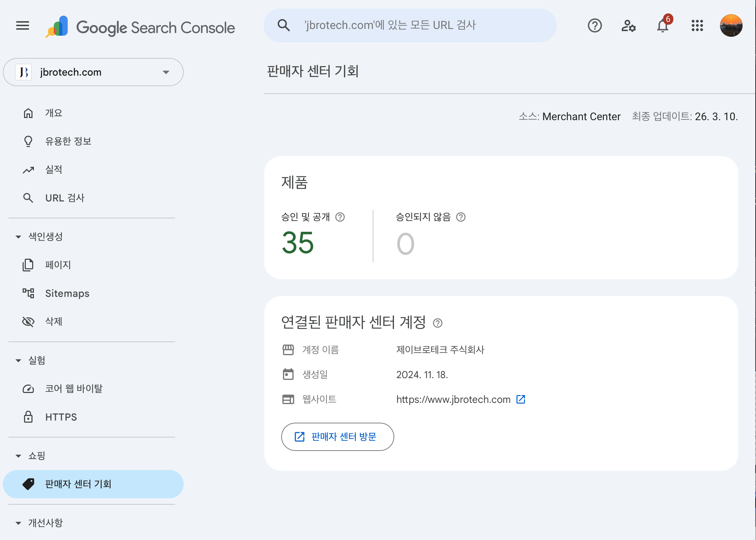Collapse the 개선사항 section
Image resolution: width=756 pixels, height=540 pixels.
[18, 523]
